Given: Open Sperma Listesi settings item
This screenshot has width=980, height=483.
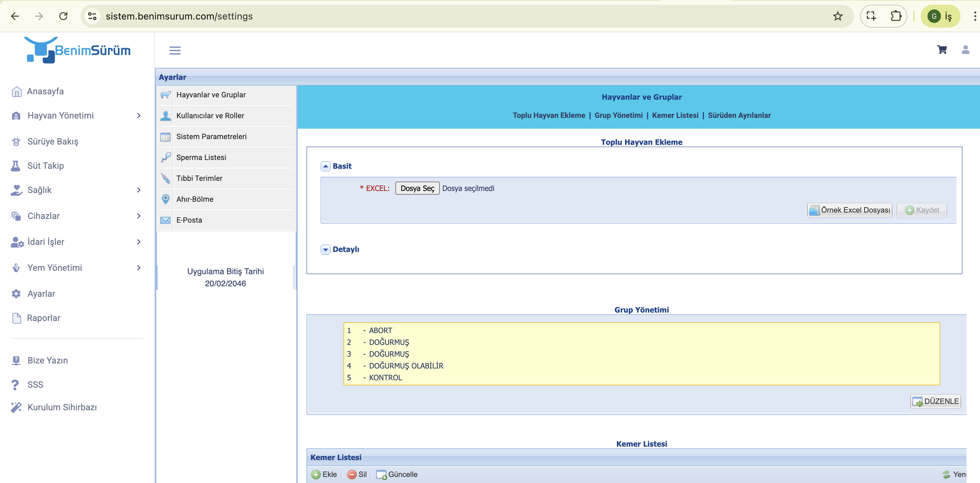Looking at the screenshot, I should (201, 157).
